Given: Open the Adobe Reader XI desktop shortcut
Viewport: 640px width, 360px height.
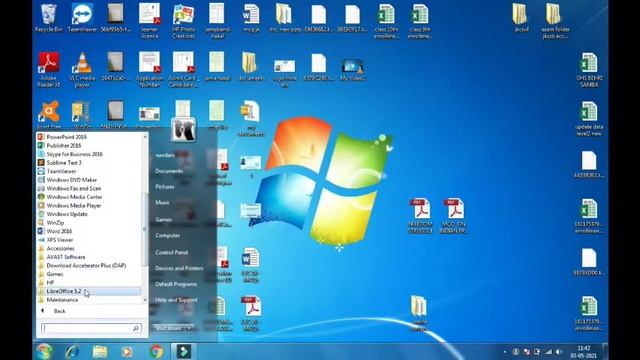Looking at the screenshot, I should (49, 69).
